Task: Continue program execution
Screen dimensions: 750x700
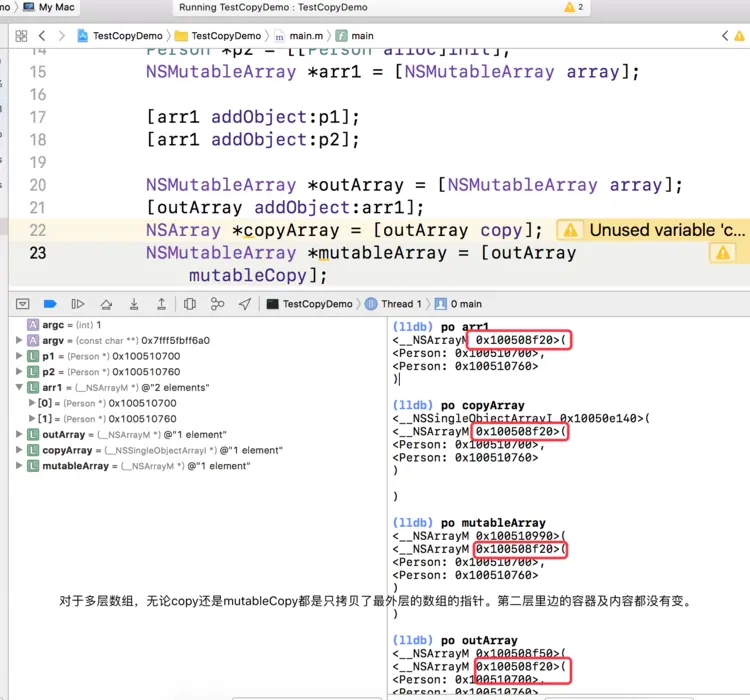Action: (x=77, y=304)
